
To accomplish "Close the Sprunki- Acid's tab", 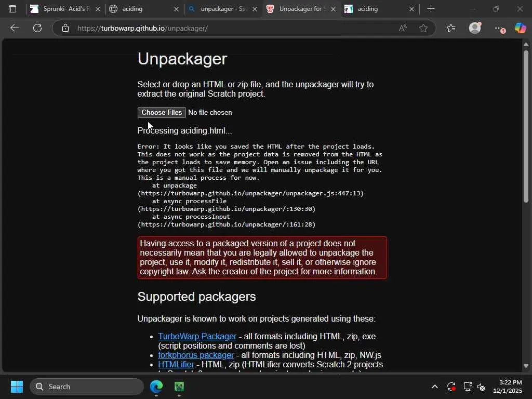I will click(98, 9).
